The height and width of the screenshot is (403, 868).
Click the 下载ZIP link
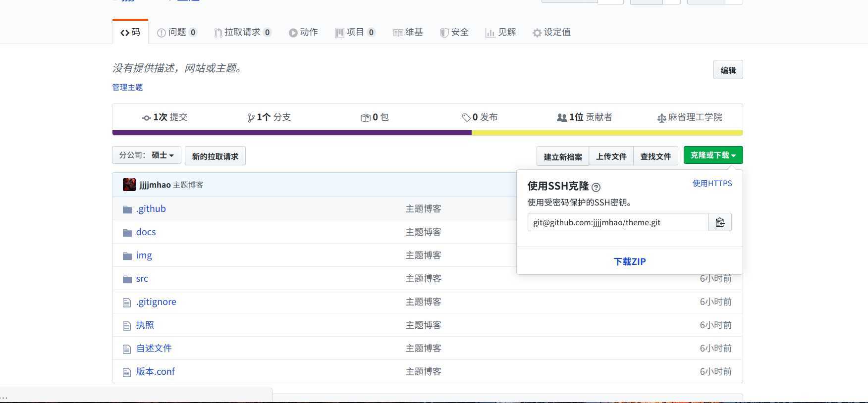click(x=630, y=261)
